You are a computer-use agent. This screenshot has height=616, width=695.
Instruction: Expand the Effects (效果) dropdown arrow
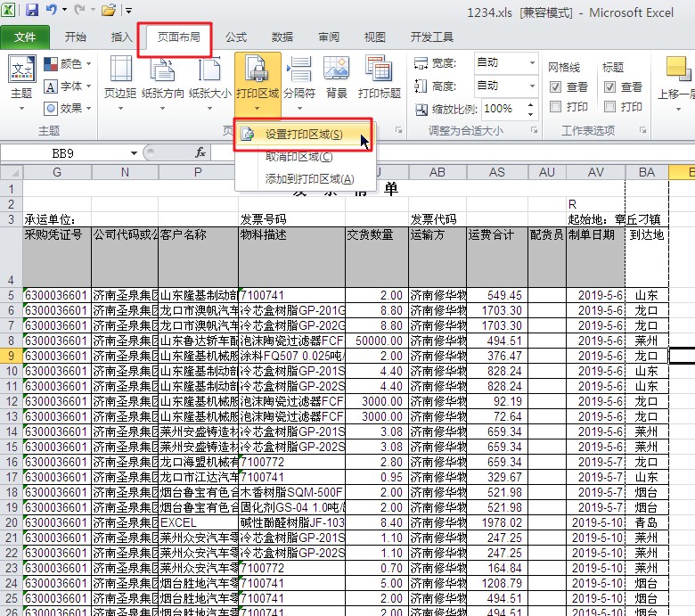click(x=88, y=108)
